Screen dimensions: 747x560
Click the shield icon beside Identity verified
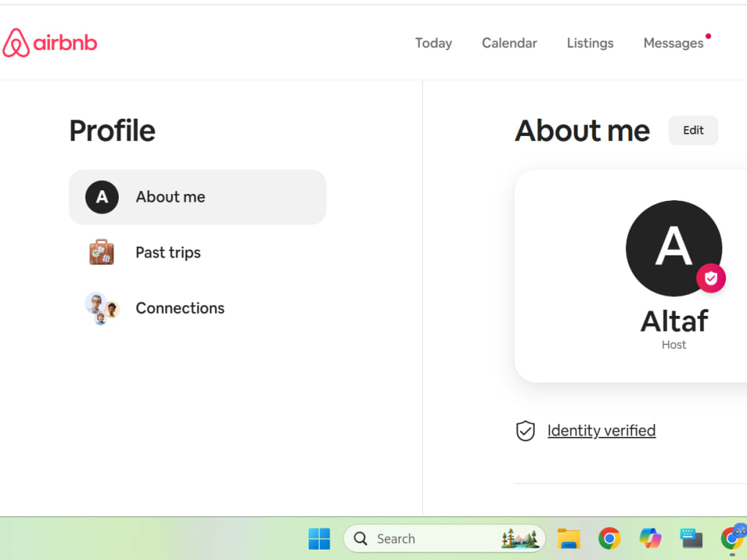click(525, 431)
